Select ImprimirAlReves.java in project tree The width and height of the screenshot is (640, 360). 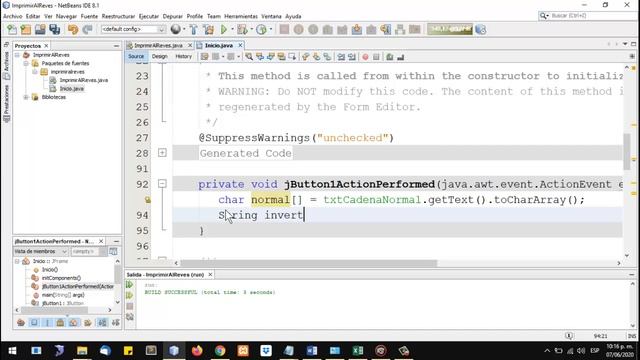pyautogui.click(x=84, y=80)
